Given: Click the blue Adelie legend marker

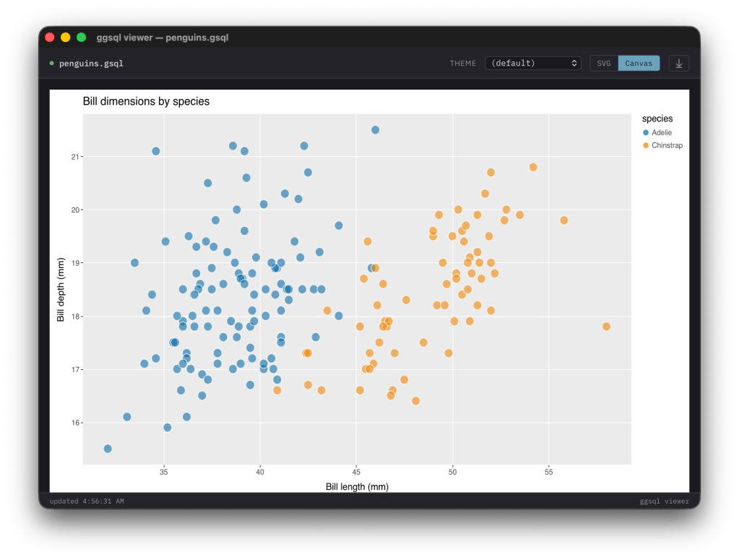Looking at the screenshot, I should click(646, 133).
